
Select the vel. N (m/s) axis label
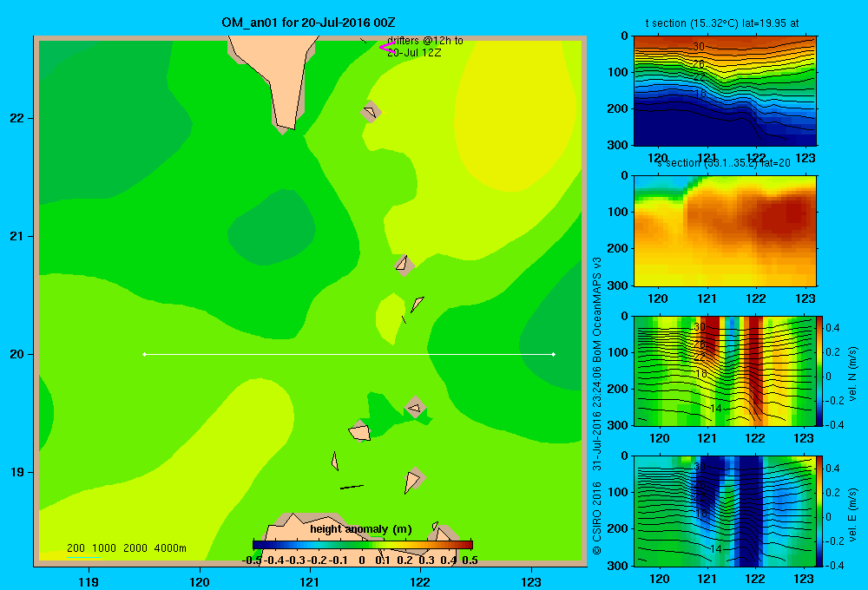pyautogui.click(x=852, y=374)
